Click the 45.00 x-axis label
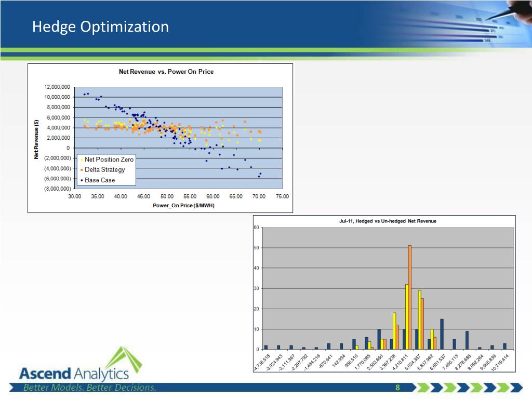This screenshot has width=532, height=399. pyautogui.click(x=144, y=196)
